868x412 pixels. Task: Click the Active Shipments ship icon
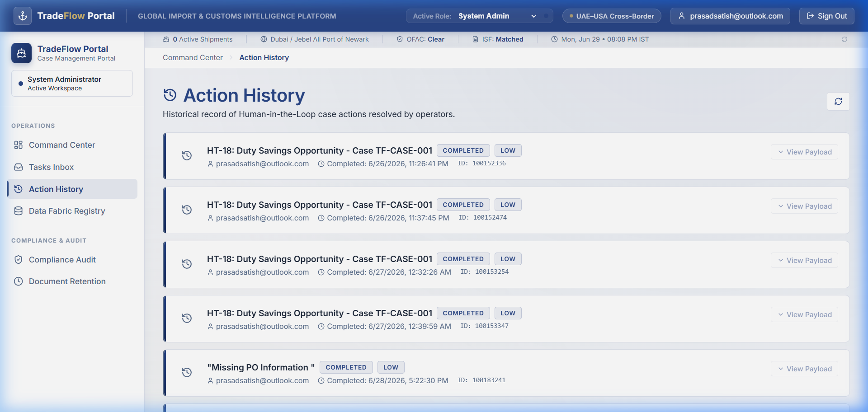(x=166, y=39)
